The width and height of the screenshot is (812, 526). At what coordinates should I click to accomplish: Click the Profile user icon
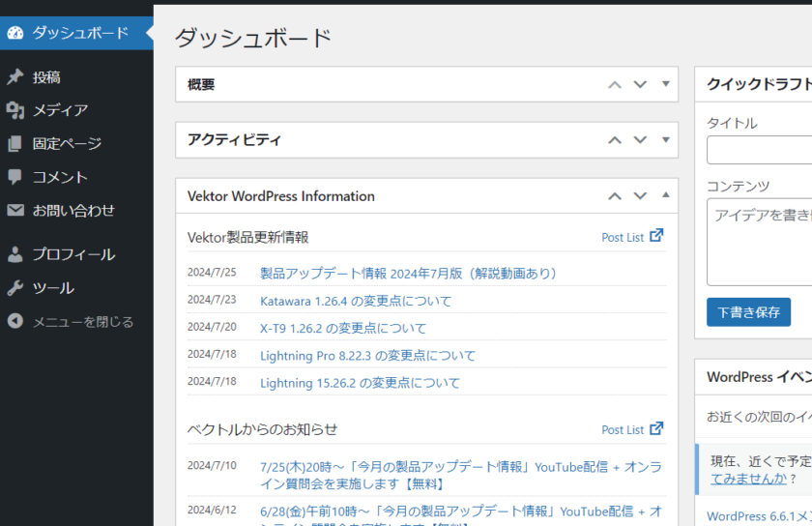15,254
